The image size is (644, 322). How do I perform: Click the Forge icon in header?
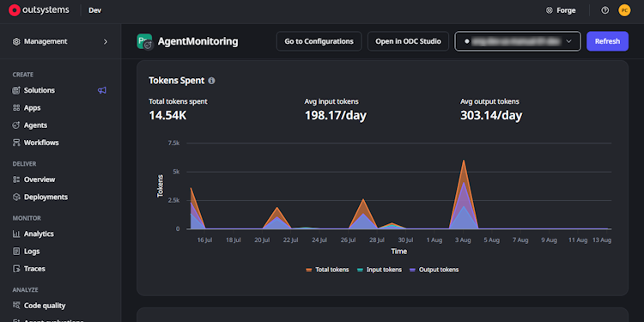[x=550, y=10]
